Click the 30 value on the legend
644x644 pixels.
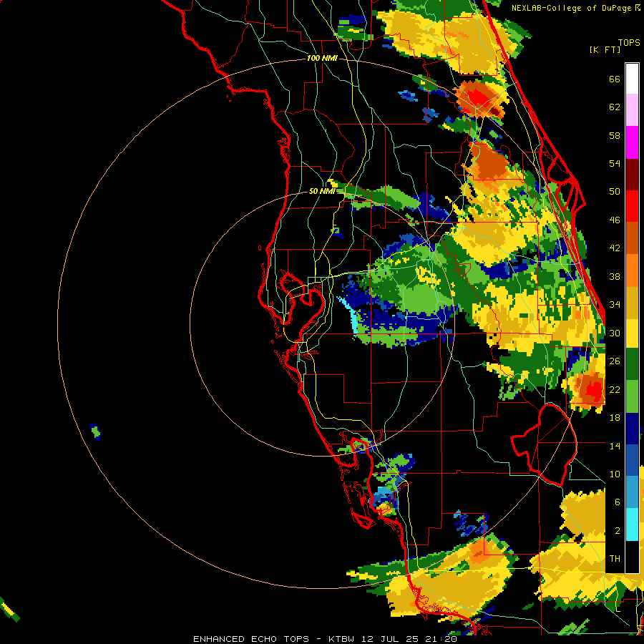(615, 333)
